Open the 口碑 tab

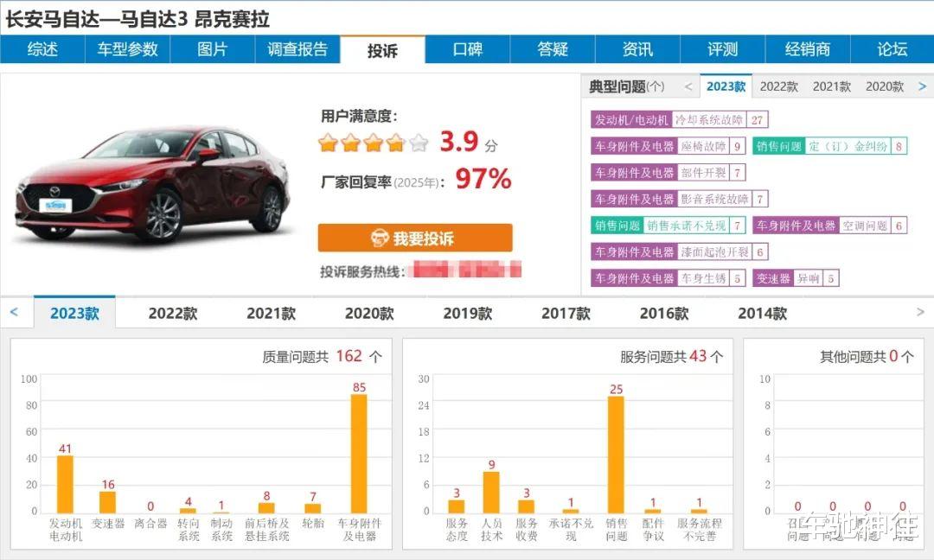click(x=468, y=49)
